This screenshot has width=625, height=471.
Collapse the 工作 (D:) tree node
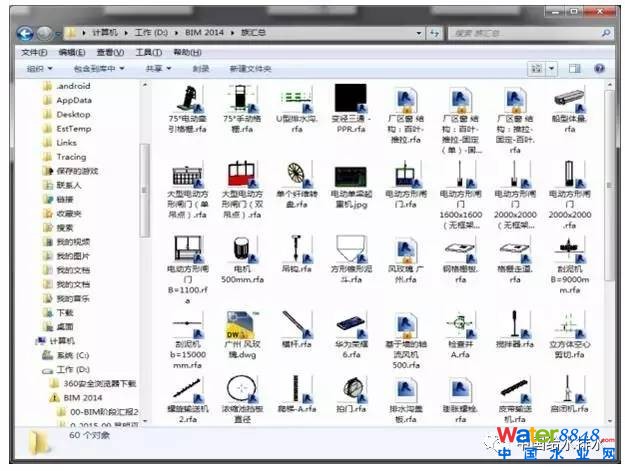(x=37, y=370)
